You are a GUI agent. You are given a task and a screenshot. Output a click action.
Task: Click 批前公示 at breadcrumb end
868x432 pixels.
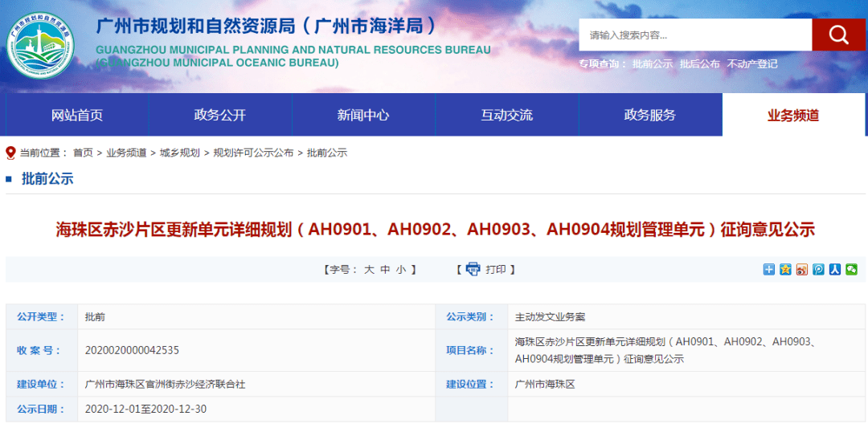pyautogui.click(x=327, y=153)
